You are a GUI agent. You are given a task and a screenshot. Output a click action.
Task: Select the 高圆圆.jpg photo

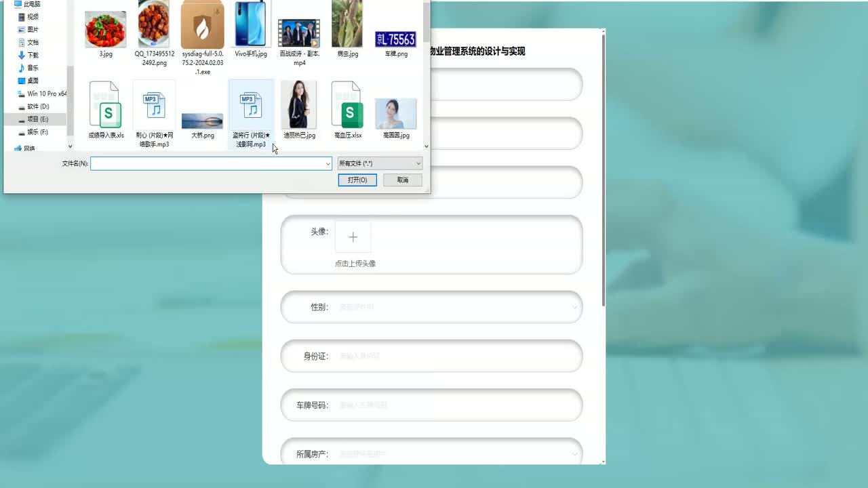[395, 114]
